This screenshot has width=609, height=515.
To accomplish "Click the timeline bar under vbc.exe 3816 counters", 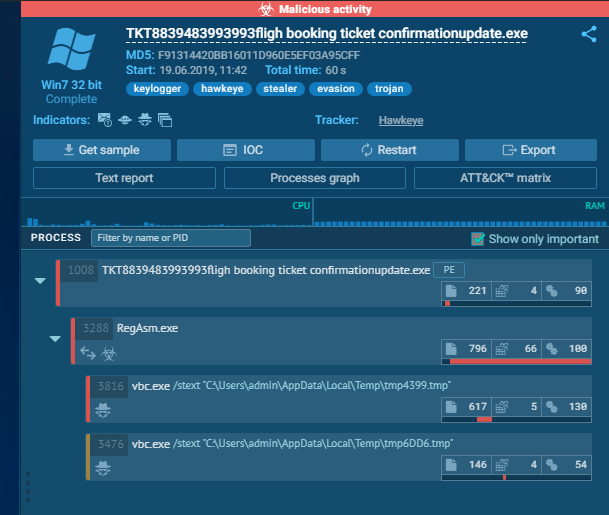I will pyautogui.click(x=517, y=419).
